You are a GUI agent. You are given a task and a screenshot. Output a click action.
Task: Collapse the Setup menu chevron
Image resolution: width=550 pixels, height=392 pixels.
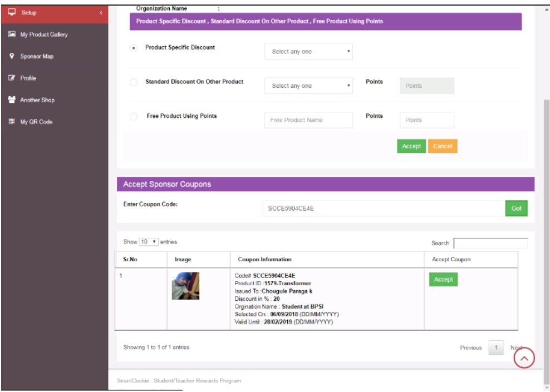tap(101, 13)
